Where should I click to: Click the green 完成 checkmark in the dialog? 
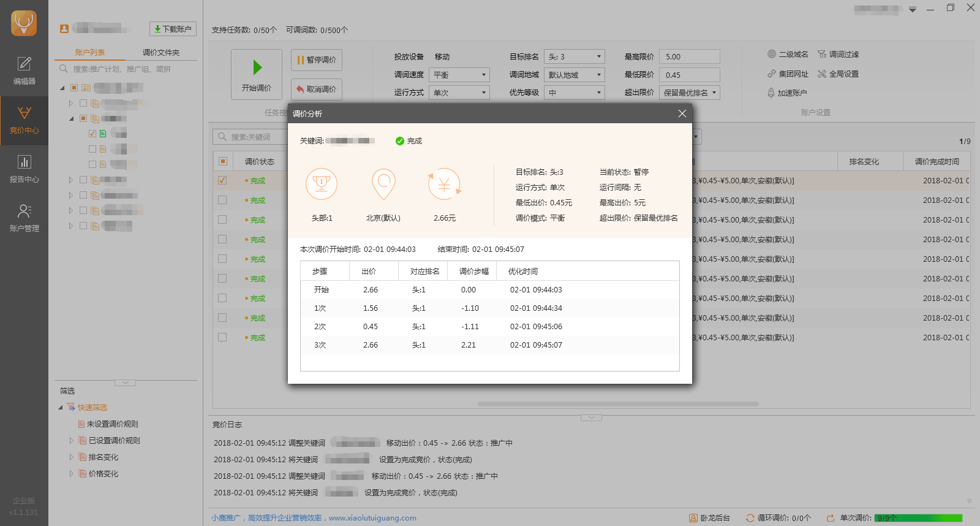pos(400,141)
